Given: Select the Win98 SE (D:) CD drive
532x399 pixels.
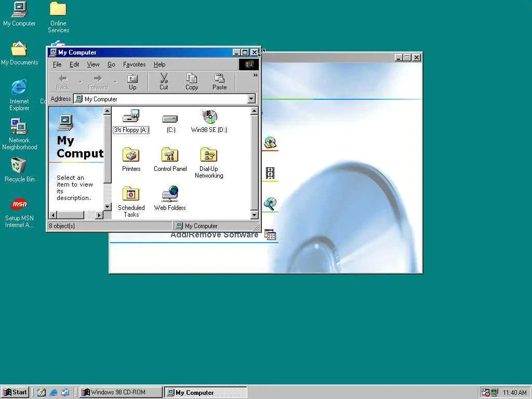Looking at the screenshot, I should tap(209, 122).
